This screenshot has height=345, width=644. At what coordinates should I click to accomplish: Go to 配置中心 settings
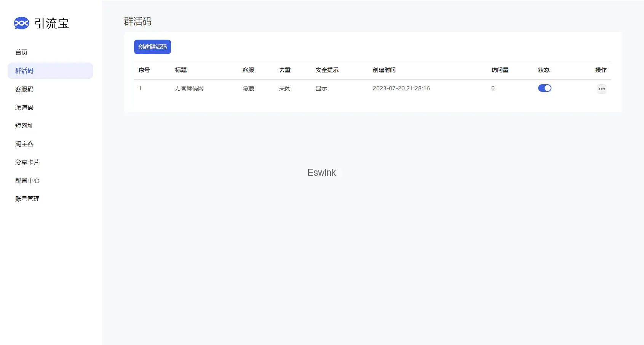click(x=27, y=180)
